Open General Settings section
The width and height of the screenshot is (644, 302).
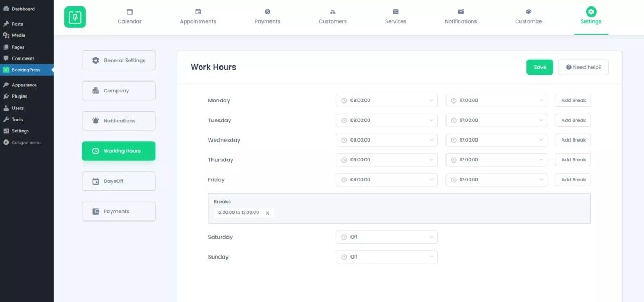(x=118, y=61)
